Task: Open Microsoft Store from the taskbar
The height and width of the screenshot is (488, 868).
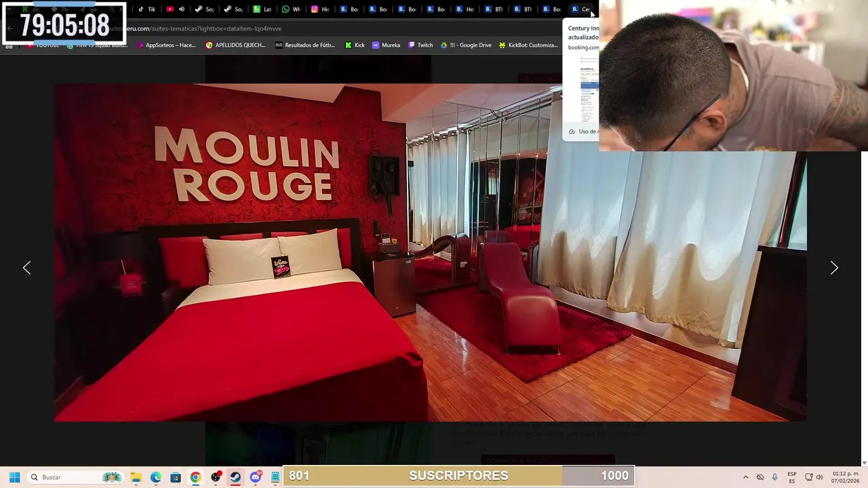Action: [x=176, y=477]
